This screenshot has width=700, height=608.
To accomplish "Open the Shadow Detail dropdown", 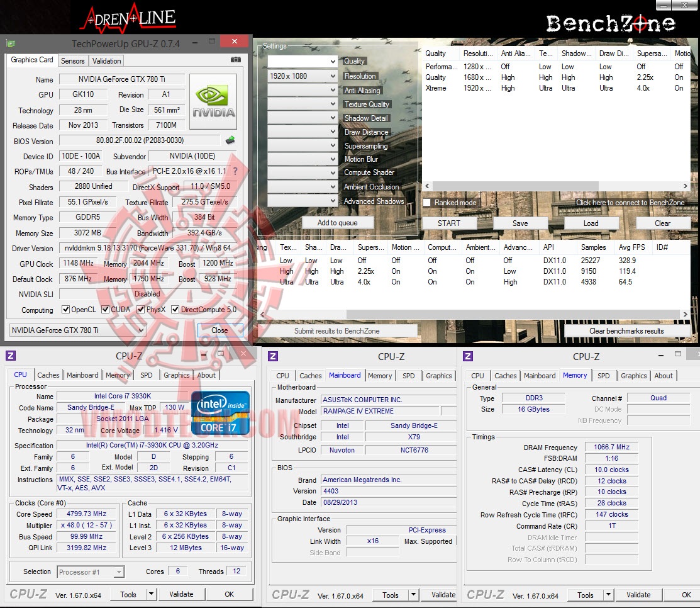I will click(303, 118).
